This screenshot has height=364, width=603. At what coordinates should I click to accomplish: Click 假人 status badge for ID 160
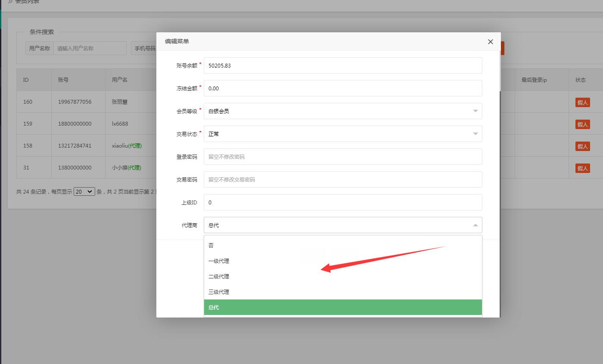pos(582,102)
